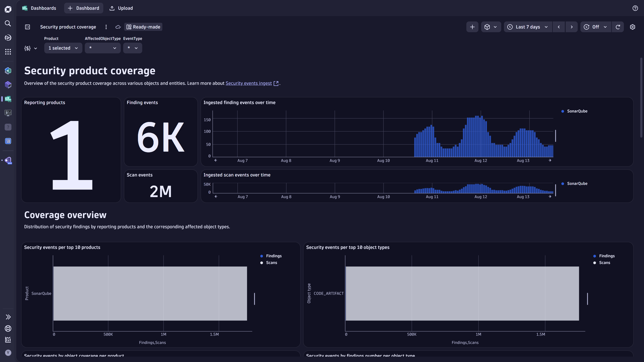Collapse the sidebar with the double-arrow control

8,317
